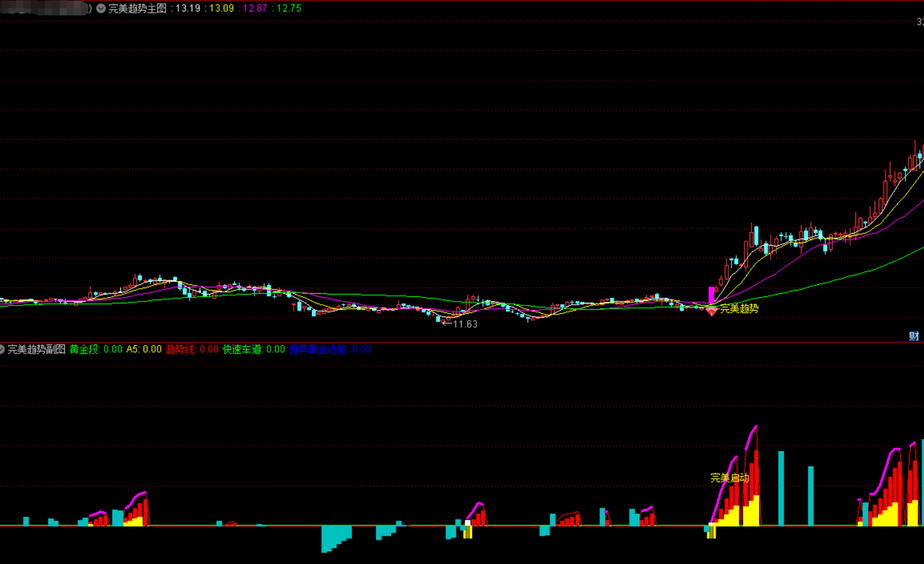Screen dimensions: 924x564
Task: Click the 财 finance icon on the chart edge
Action: [x=914, y=336]
